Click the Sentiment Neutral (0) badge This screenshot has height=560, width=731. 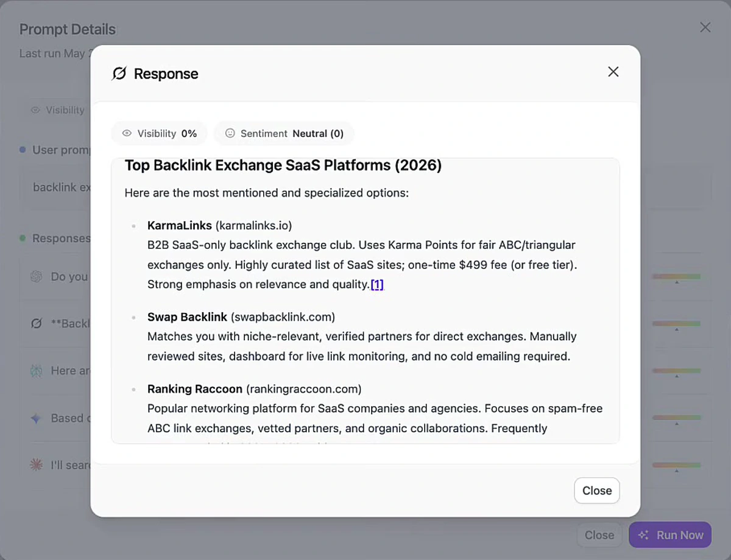(x=284, y=133)
